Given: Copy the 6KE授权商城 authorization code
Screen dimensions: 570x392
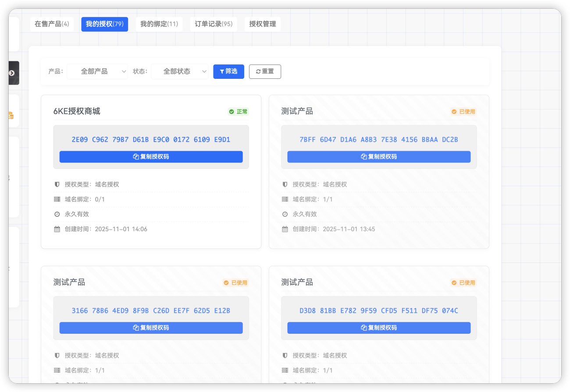Looking at the screenshot, I should pos(151,157).
